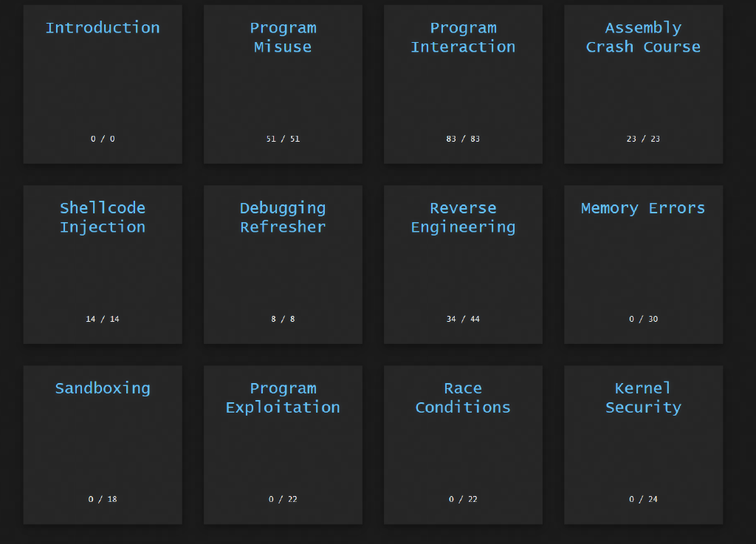Image resolution: width=756 pixels, height=544 pixels.
Task: Open the Sandboxing module
Action: [103, 388]
